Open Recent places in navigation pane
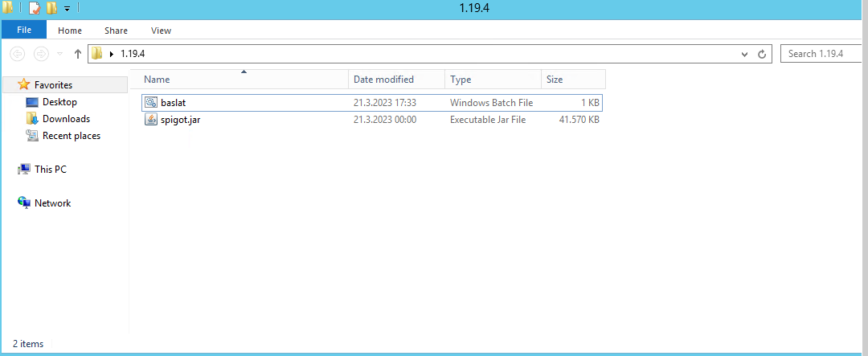868x356 pixels. point(72,136)
